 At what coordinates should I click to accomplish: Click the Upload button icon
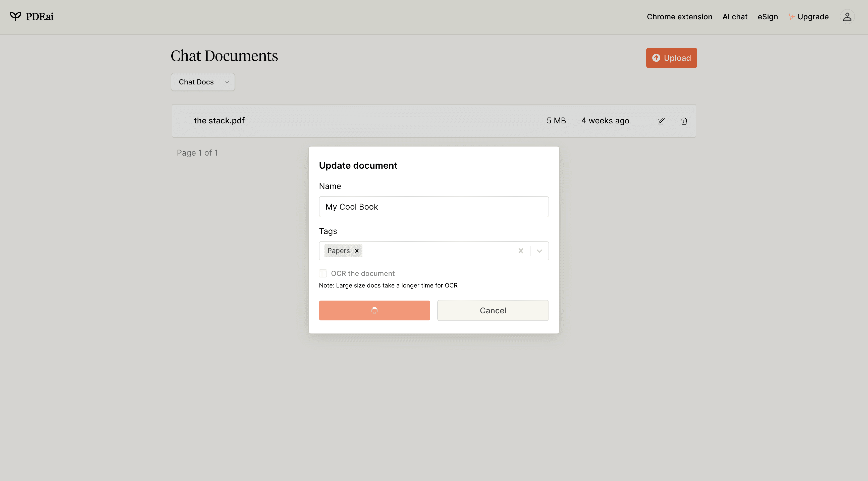point(656,58)
